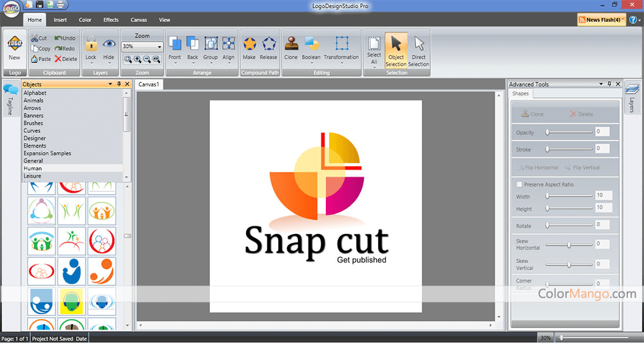Select Human category in Objects list
644x343 pixels.
[x=33, y=168]
